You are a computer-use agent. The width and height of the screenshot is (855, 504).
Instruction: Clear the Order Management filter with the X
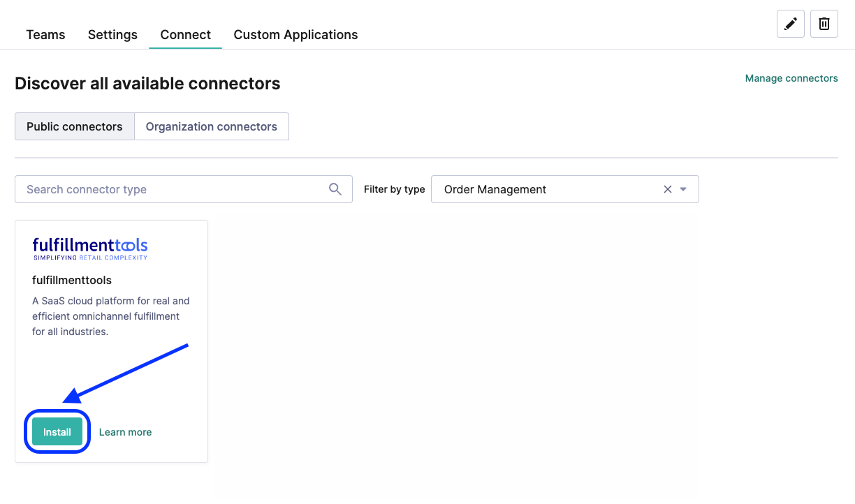coord(667,188)
